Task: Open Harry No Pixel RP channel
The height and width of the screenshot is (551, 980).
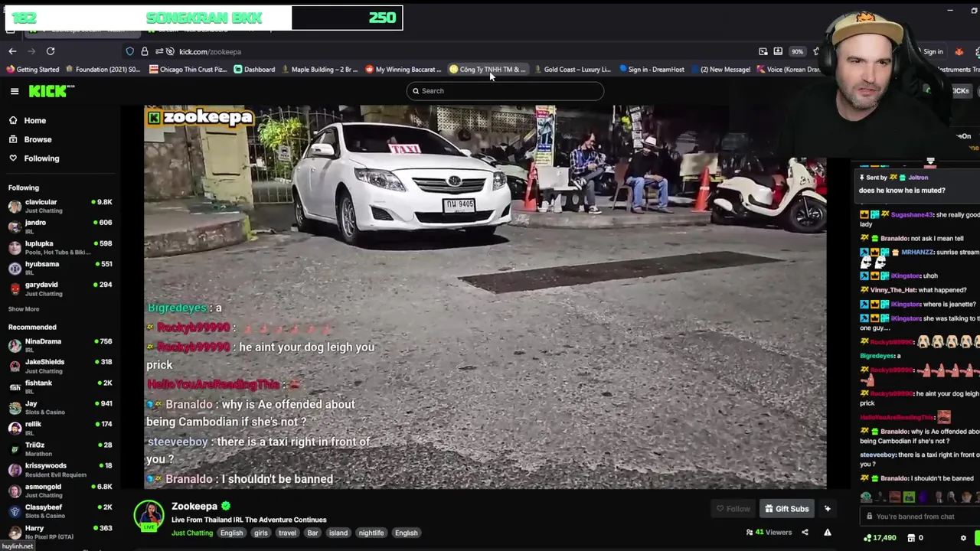Action: tap(60, 531)
